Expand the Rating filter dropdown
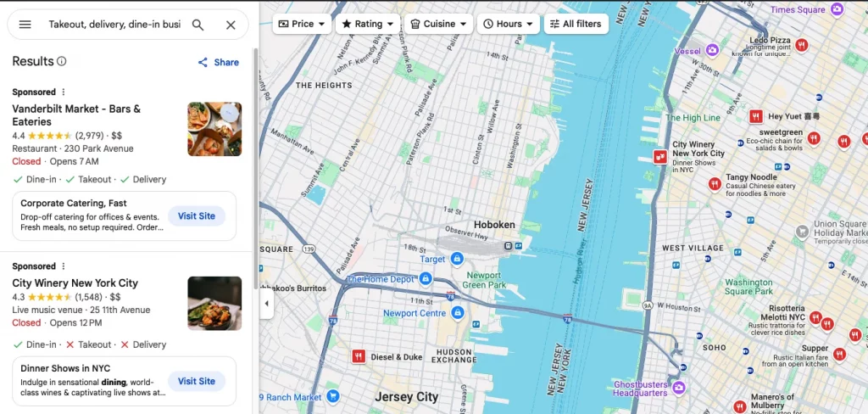This screenshot has width=868, height=414. 368,24
